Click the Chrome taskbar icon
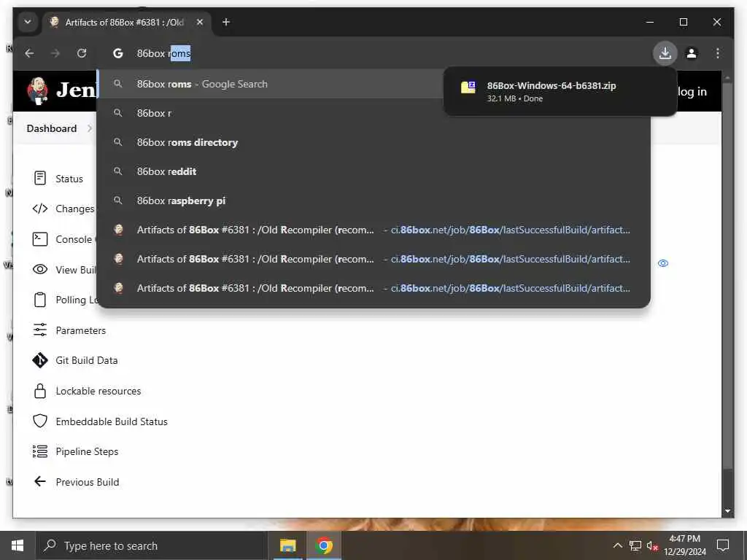Viewport: 747px width, 560px height. coord(324,545)
